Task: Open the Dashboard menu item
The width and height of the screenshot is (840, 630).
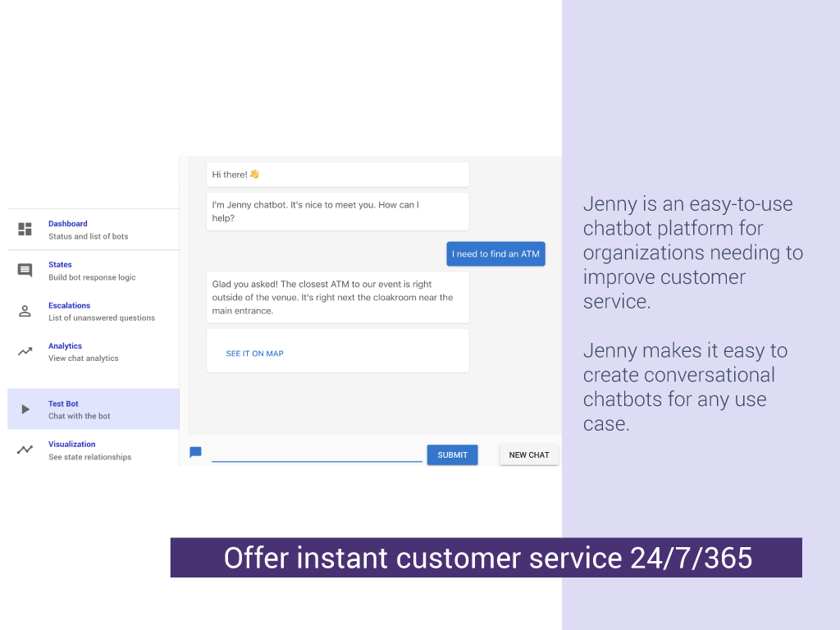Action: point(68,224)
